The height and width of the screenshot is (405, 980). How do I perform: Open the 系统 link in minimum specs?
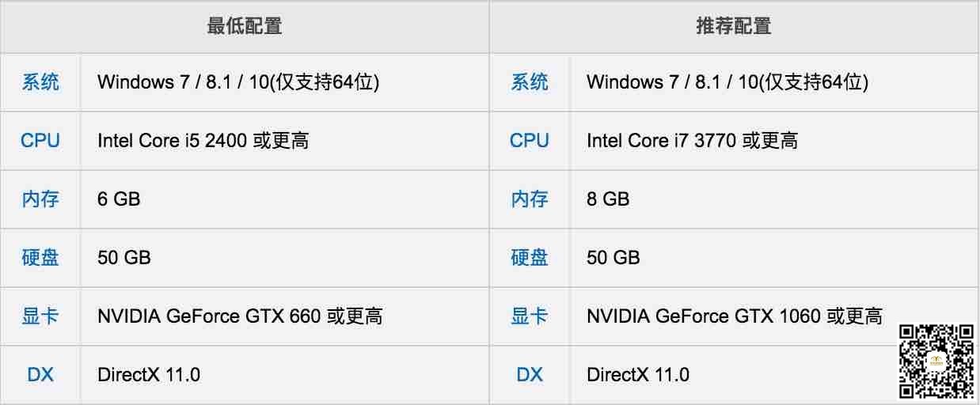[x=40, y=82]
